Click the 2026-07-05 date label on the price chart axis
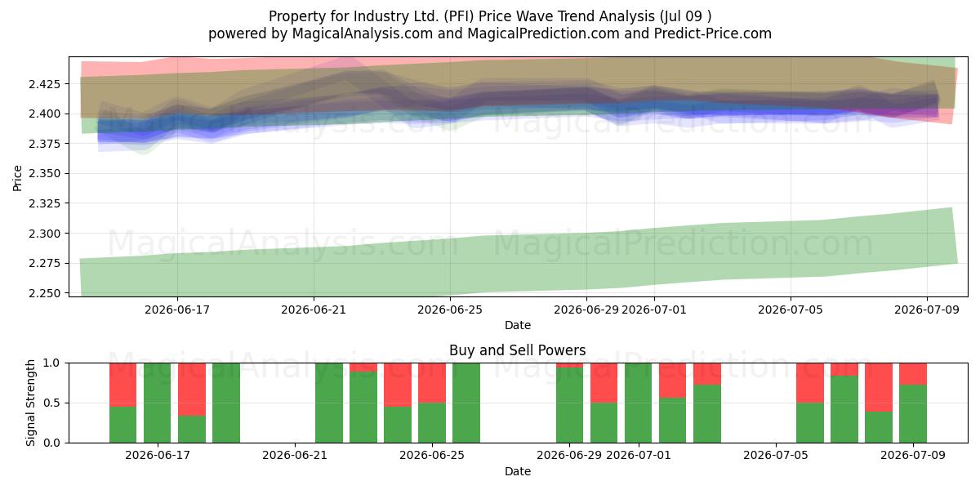The height and width of the screenshot is (490, 980). [x=791, y=310]
